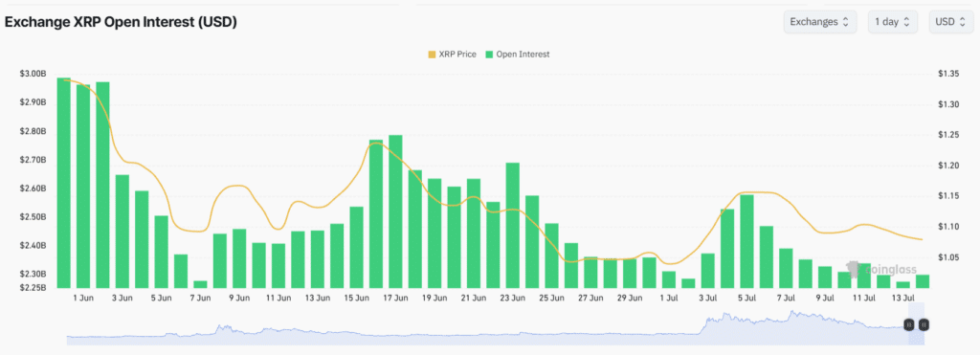This screenshot has width=980, height=355.
Task: Open the 1 day interval dropdown
Action: [x=892, y=22]
